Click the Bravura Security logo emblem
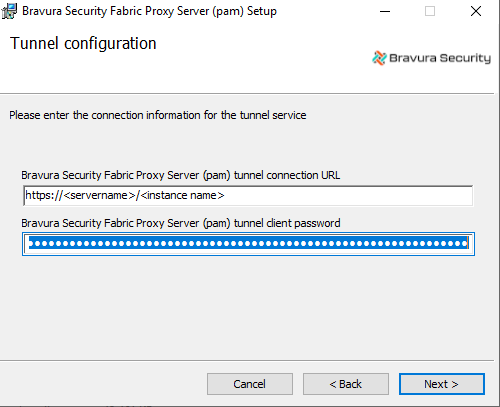The width and height of the screenshot is (500, 407). [x=379, y=58]
